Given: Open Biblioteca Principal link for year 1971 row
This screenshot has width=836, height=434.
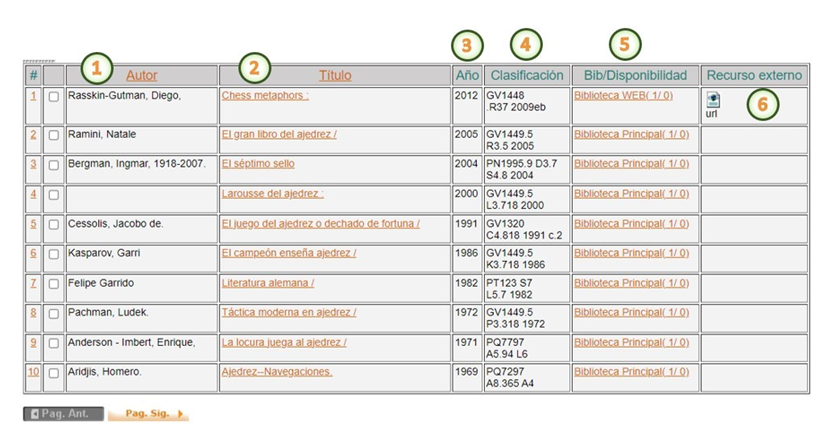Looking at the screenshot, I should pyautogui.click(x=631, y=342).
